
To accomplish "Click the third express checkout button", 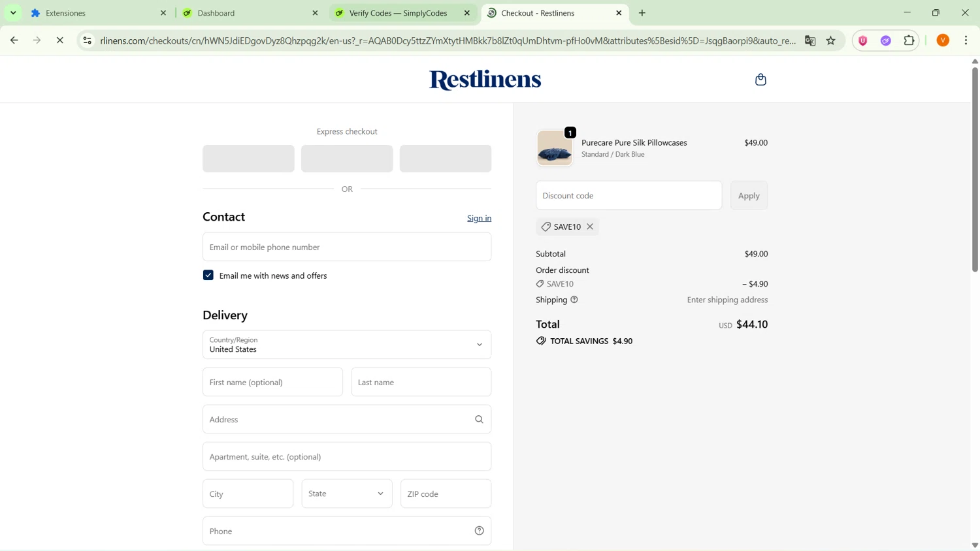I will coord(446,159).
